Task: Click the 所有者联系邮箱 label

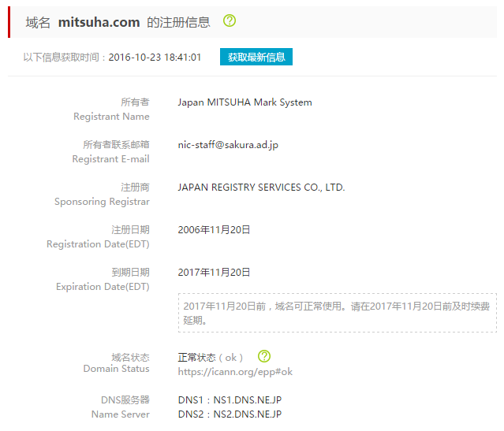Action: tap(117, 144)
